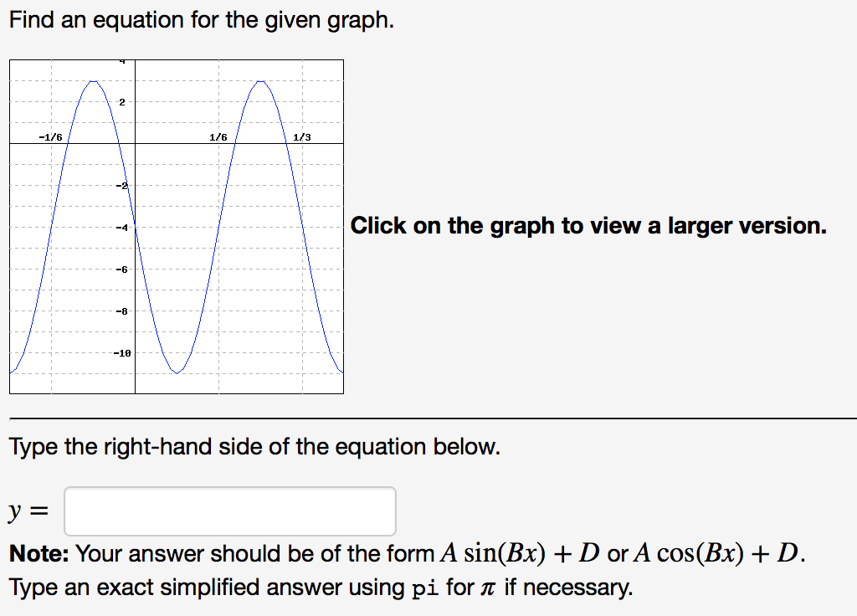Click the y-axis value 2 on the graph

point(124,100)
